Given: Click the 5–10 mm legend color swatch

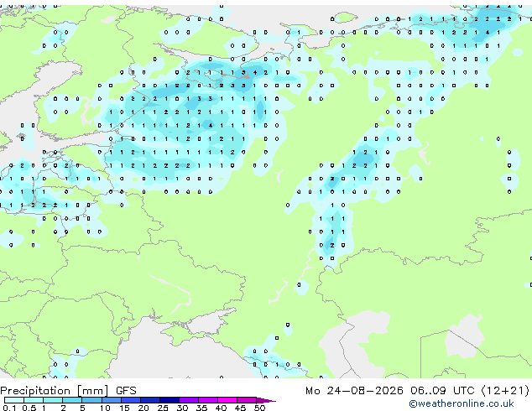Looking at the screenshot, I should (x=92, y=400).
